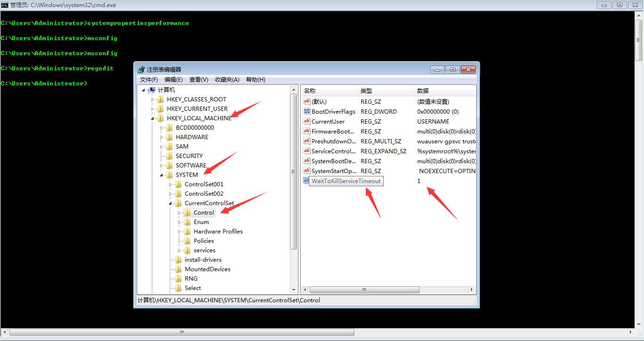Click the HKEY_CLASSES_ROOT folder icon
The height and width of the screenshot is (341, 644).
point(161,99)
